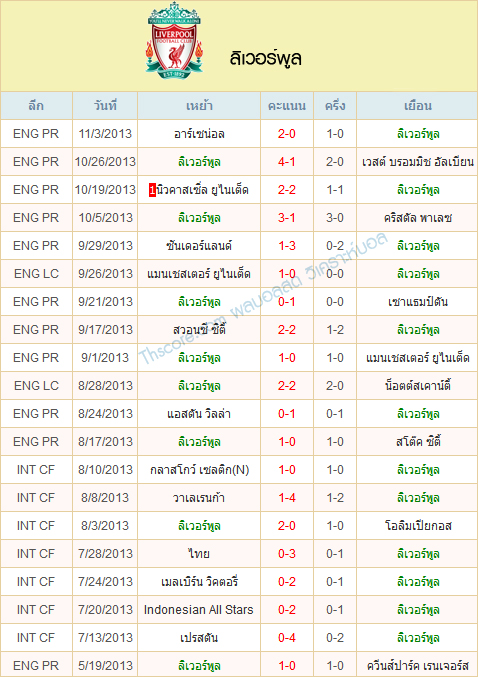Click date 9/17/2013
The image size is (478, 677).
coord(105,330)
